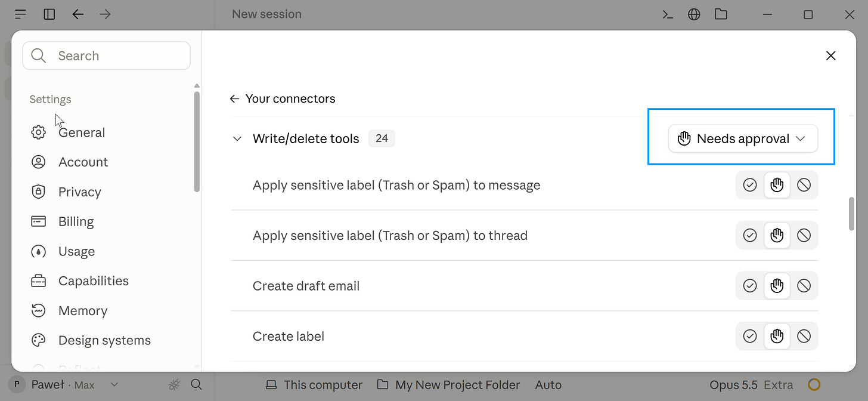Image resolution: width=868 pixels, height=401 pixels.
Task: Set Create label to needs approval
Action: pos(777,337)
